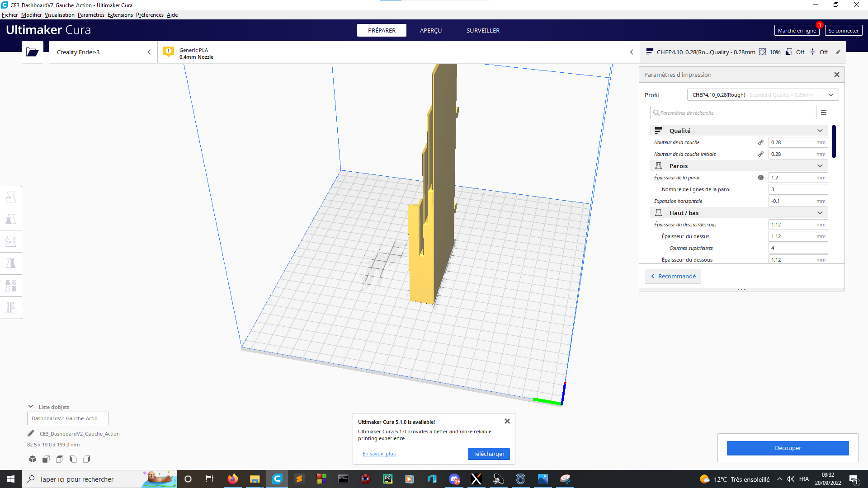
Task: Expand the Generic PLA material selector
Action: [399, 52]
